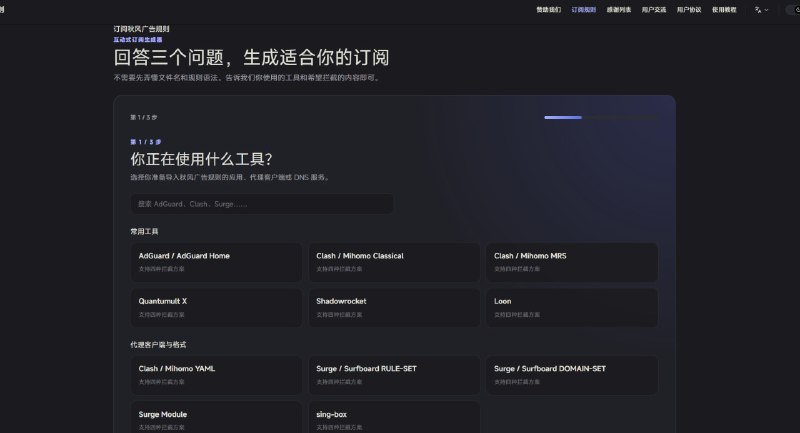The width and height of the screenshot is (800, 433).
Task: Choose the Shadowrocket card
Action: click(394, 308)
